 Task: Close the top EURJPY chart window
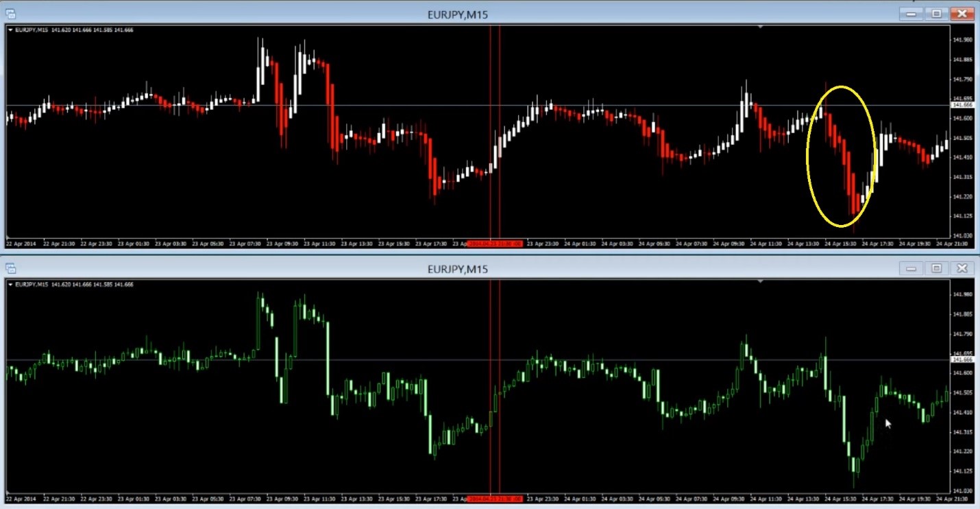coord(963,14)
